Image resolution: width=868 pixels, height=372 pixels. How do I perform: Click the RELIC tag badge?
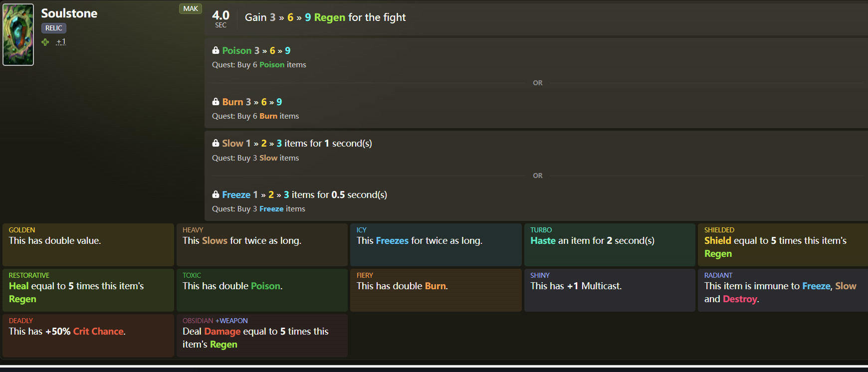coord(54,28)
